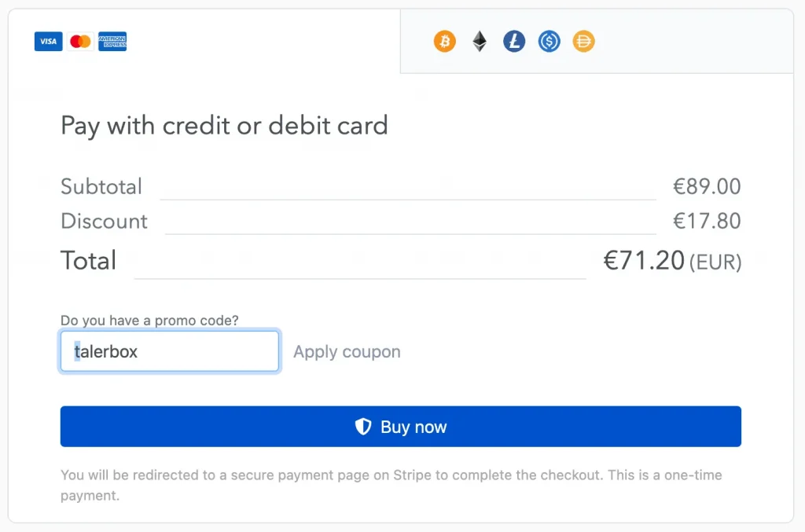Select the Bitcoin icon

tap(445, 42)
